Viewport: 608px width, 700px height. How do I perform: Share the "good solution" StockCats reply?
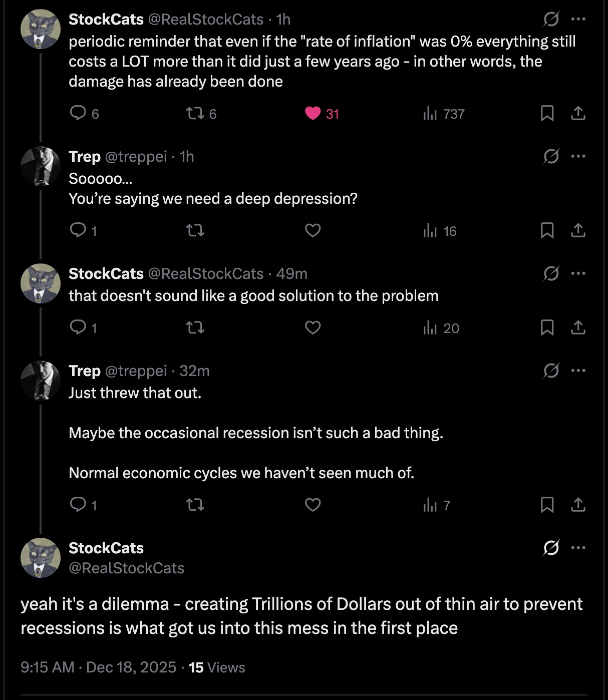tap(578, 328)
